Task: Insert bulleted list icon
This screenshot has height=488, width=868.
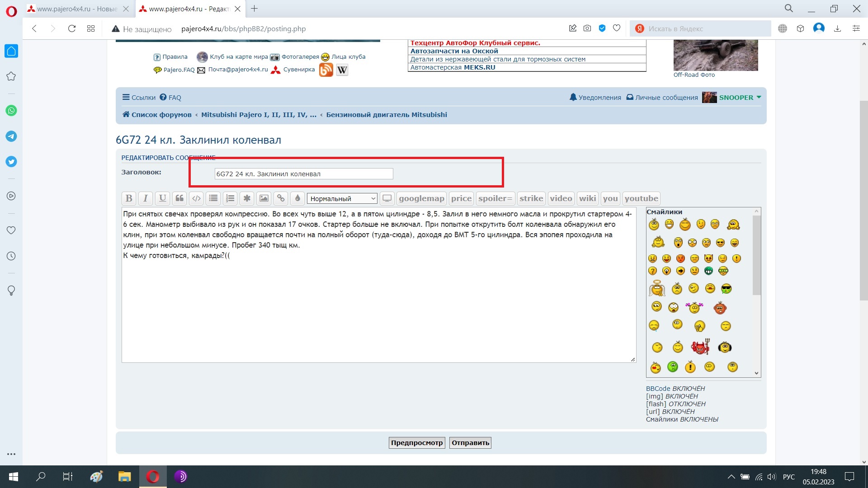Action: click(x=213, y=198)
